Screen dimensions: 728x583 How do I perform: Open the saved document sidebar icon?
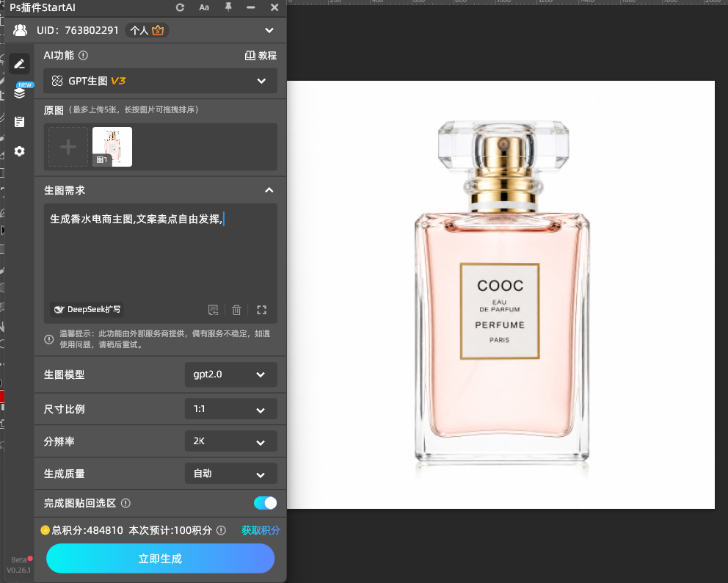pyautogui.click(x=20, y=122)
